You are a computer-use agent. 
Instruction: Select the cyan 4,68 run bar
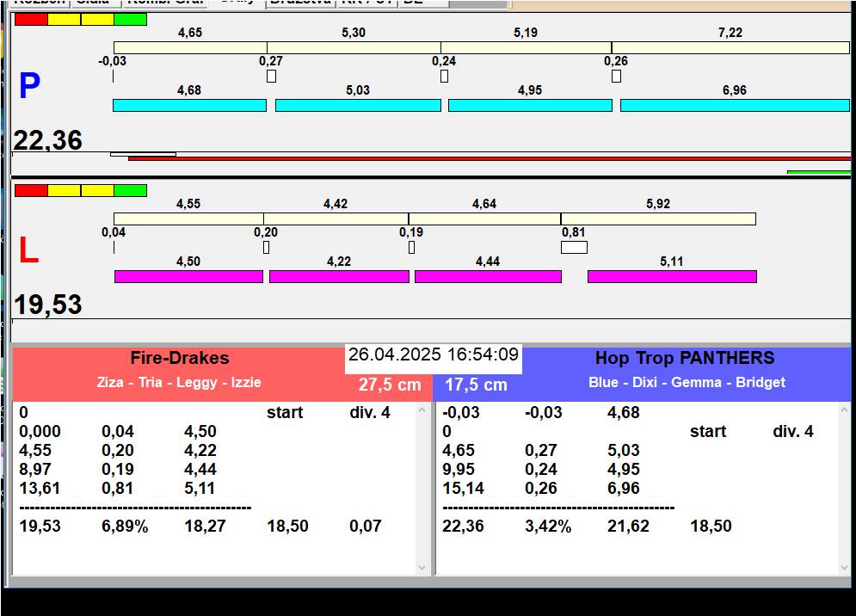[x=189, y=105]
